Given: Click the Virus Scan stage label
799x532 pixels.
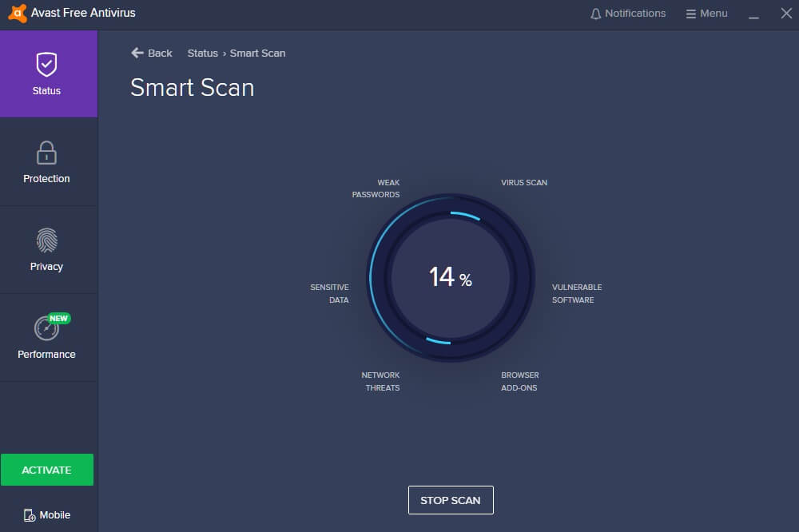Looking at the screenshot, I should [x=524, y=182].
